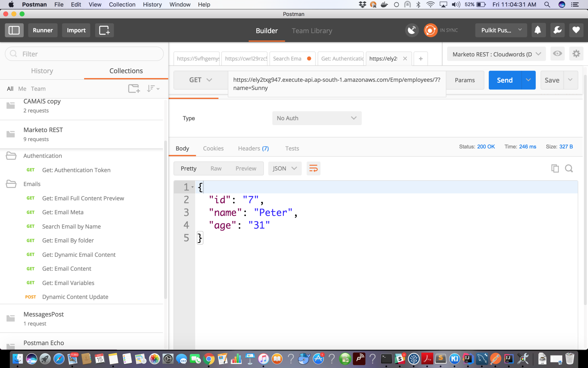Open notifications bell icon
This screenshot has width=588, height=368.
point(538,30)
